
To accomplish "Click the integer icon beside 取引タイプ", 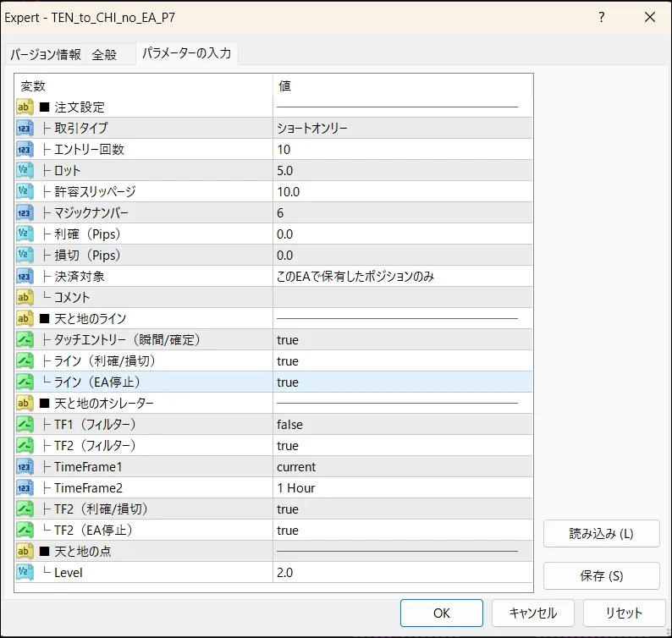I will [25, 128].
